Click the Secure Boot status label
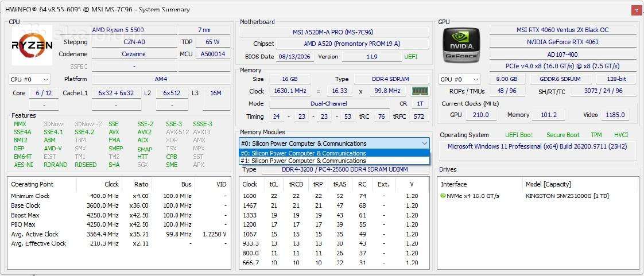644x276 pixels. 562,135
